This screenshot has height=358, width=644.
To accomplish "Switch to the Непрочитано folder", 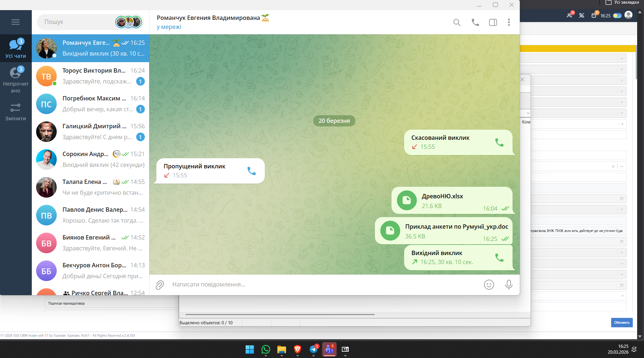I will [x=16, y=79].
